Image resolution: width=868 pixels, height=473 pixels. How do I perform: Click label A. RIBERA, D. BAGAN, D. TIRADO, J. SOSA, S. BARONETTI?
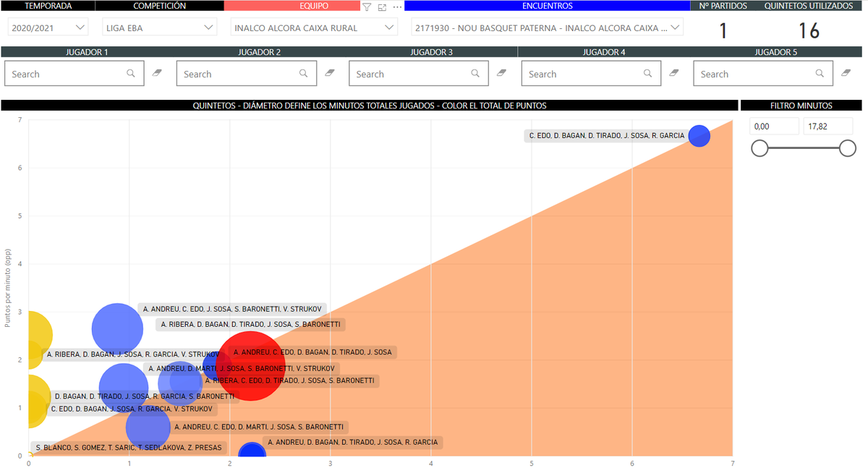[250, 325]
